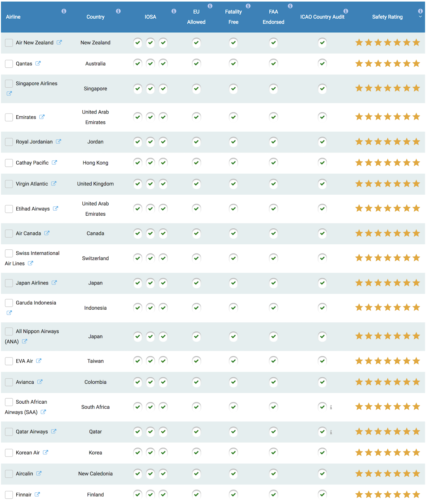Open the Virgin Atlantic airline link
Image resolution: width=426 pixels, height=504 pixels.
click(x=32, y=184)
